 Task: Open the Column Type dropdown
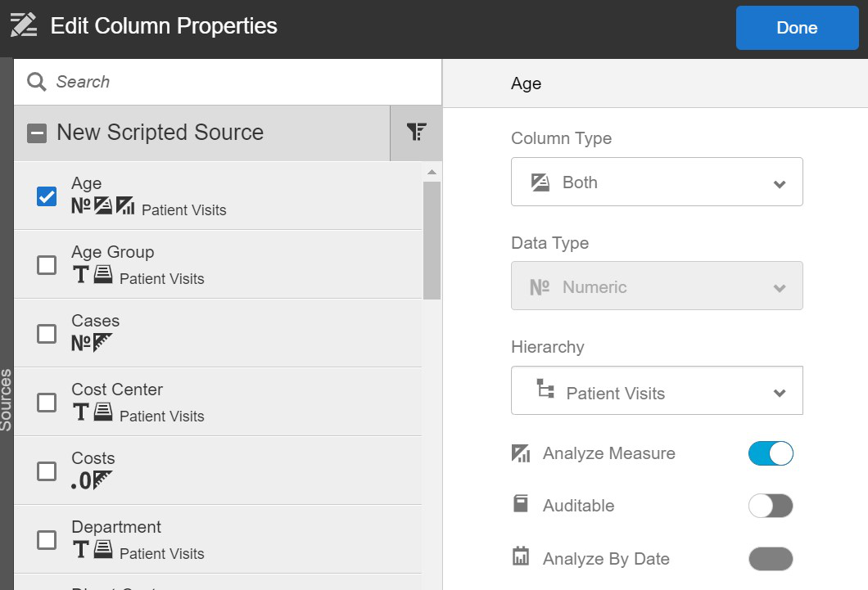[657, 182]
